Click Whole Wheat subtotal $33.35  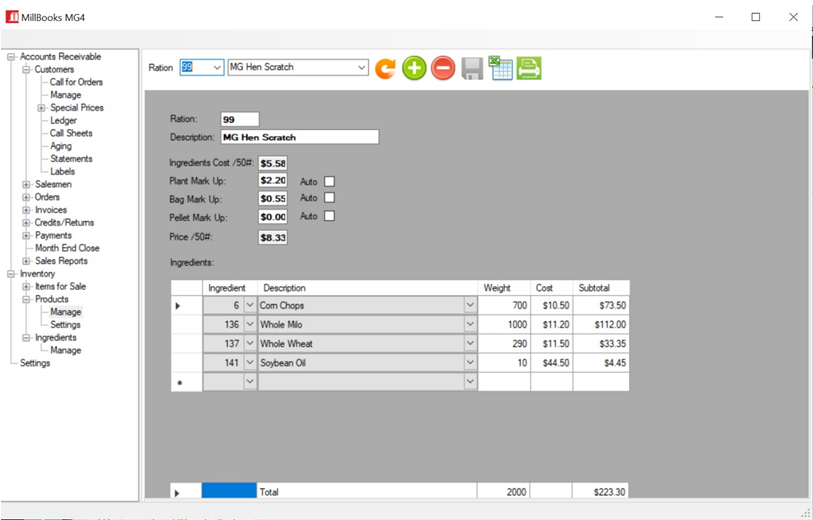[x=601, y=344]
